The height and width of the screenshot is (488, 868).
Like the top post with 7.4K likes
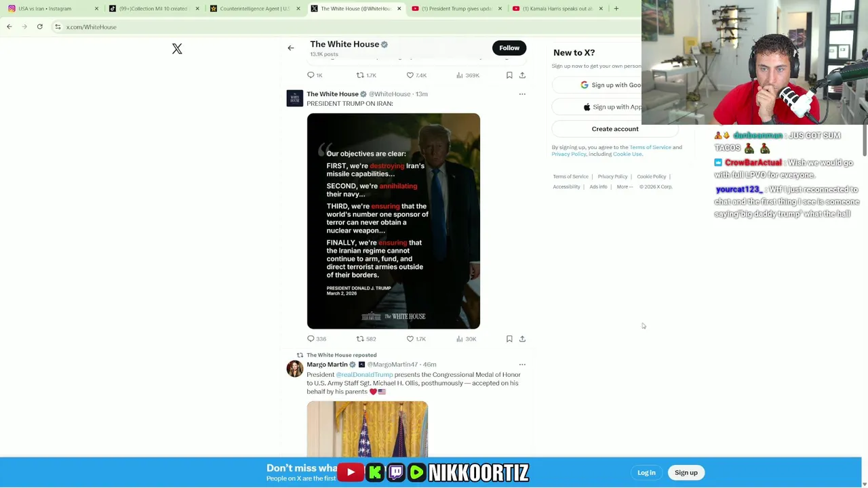pyautogui.click(x=416, y=75)
